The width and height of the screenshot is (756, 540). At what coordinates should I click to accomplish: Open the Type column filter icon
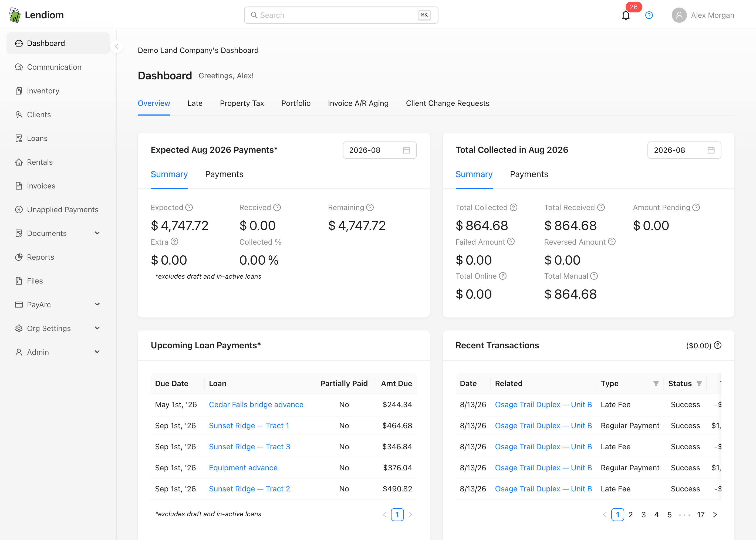[656, 383]
